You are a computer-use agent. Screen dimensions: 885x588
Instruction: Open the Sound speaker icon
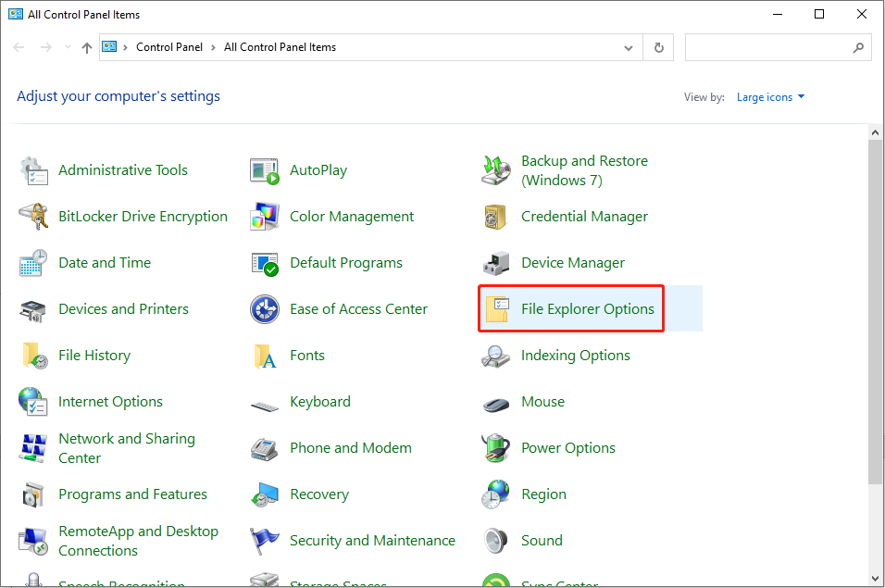(x=496, y=541)
